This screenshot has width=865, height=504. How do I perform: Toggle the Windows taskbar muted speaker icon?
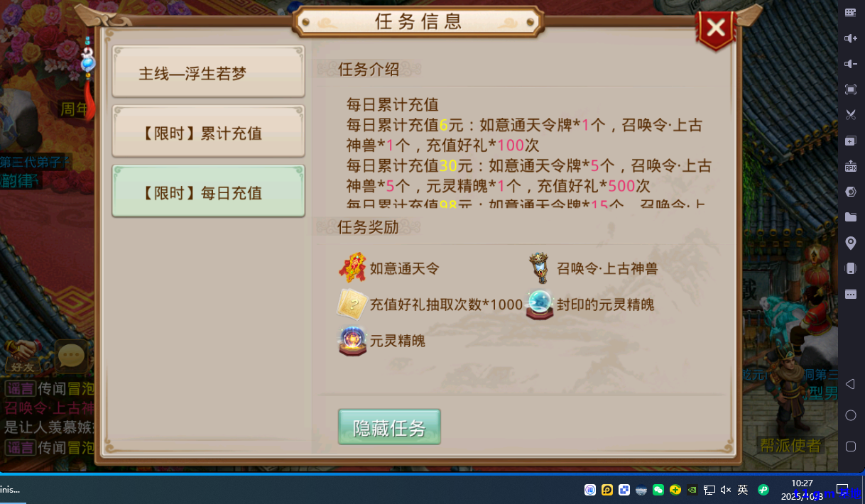click(x=726, y=490)
